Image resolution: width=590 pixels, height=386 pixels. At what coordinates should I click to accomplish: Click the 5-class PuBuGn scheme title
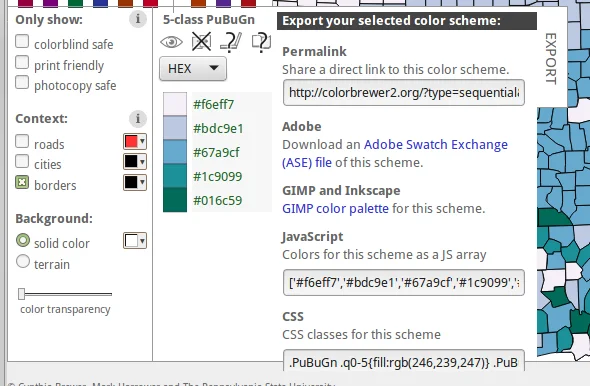tap(209, 20)
